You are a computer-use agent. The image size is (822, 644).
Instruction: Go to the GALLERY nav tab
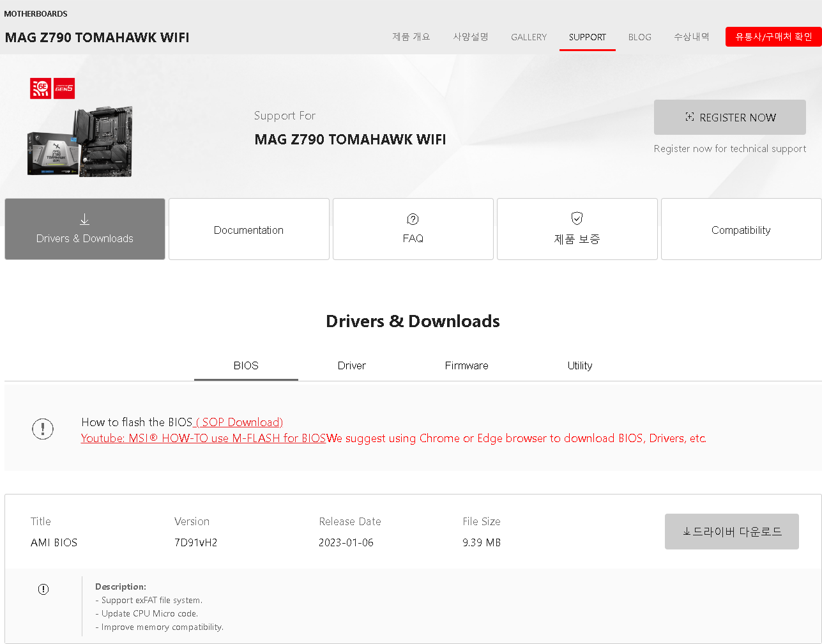529,37
